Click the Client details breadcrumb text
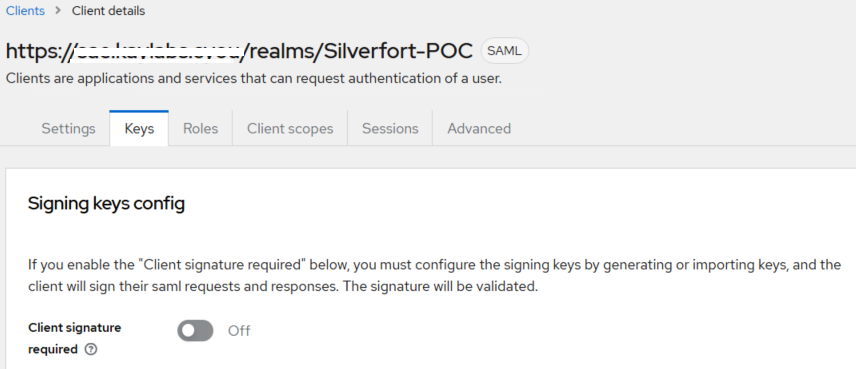The width and height of the screenshot is (856, 369). click(x=109, y=11)
